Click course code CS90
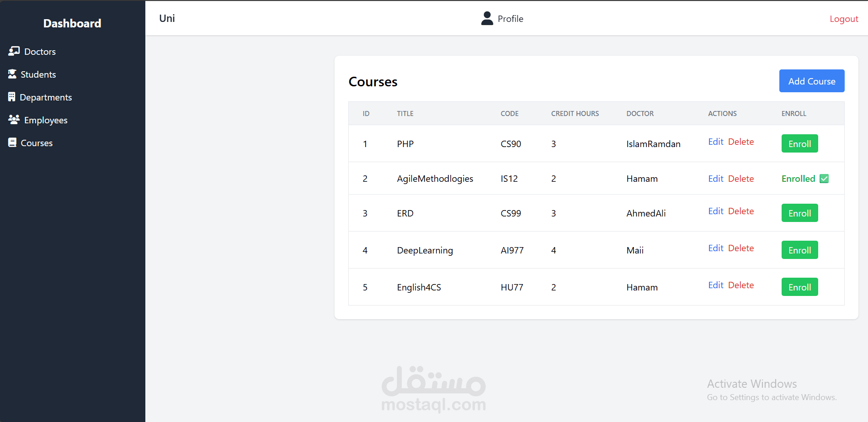This screenshot has width=868, height=422. (x=511, y=144)
